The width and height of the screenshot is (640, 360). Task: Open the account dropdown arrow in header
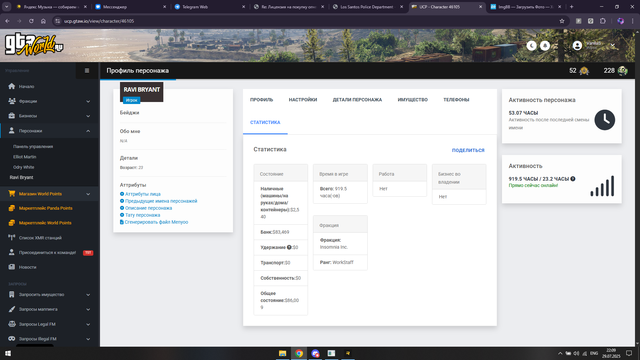613,46
